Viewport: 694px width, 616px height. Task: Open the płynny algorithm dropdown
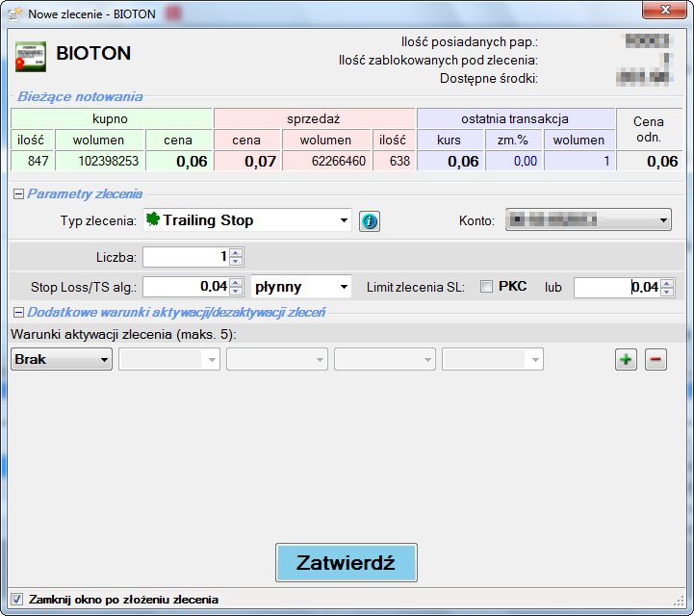tap(301, 287)
